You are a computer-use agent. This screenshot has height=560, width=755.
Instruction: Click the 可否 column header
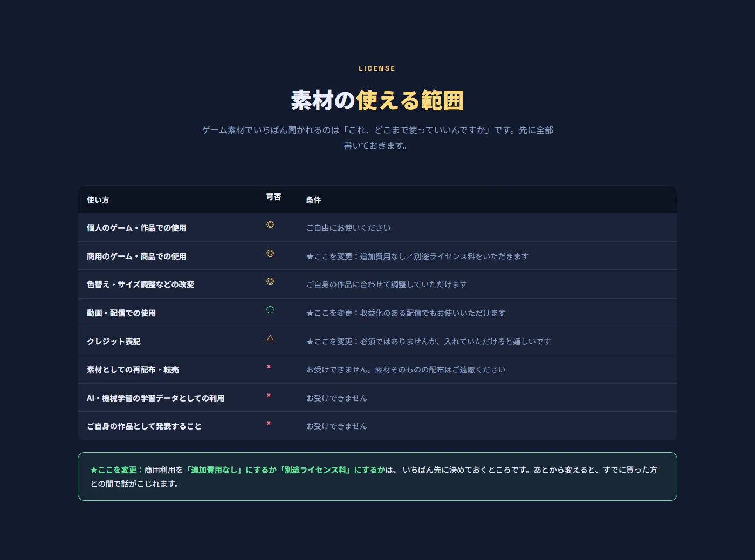coord(273,197)
